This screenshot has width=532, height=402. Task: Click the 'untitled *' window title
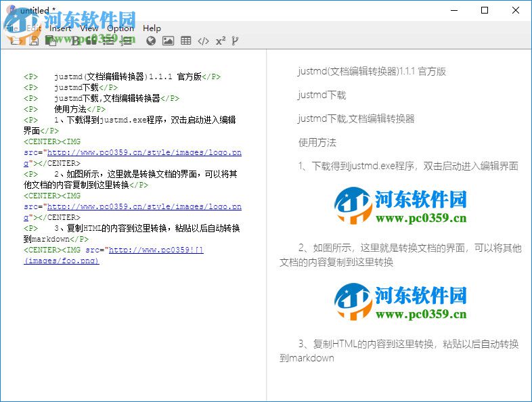38,11
